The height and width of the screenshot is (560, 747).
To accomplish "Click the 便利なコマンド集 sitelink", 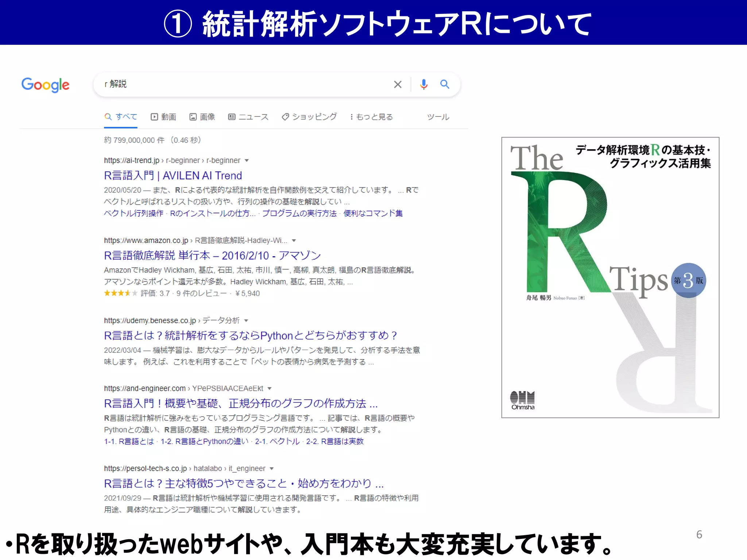I will pyautogui.click(x=373, y=213).
